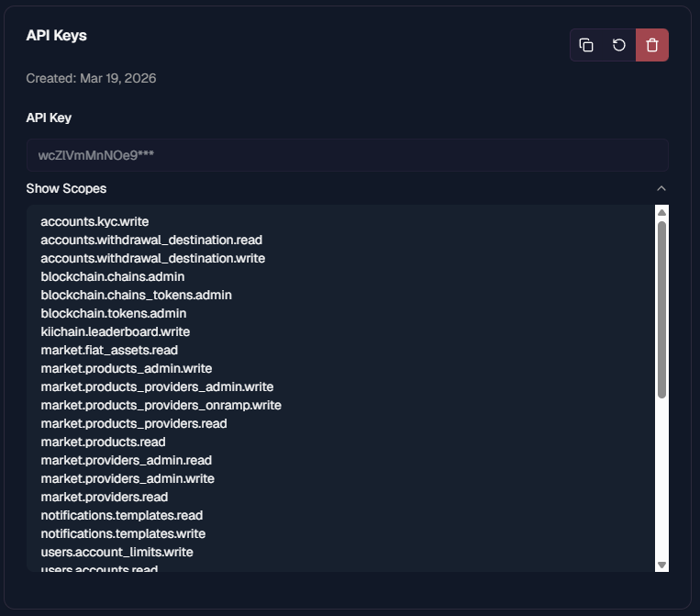This screenshot has width=700, height=616.
Task: Click the Created: Mar 19, 2026 text
Action: 91,78
